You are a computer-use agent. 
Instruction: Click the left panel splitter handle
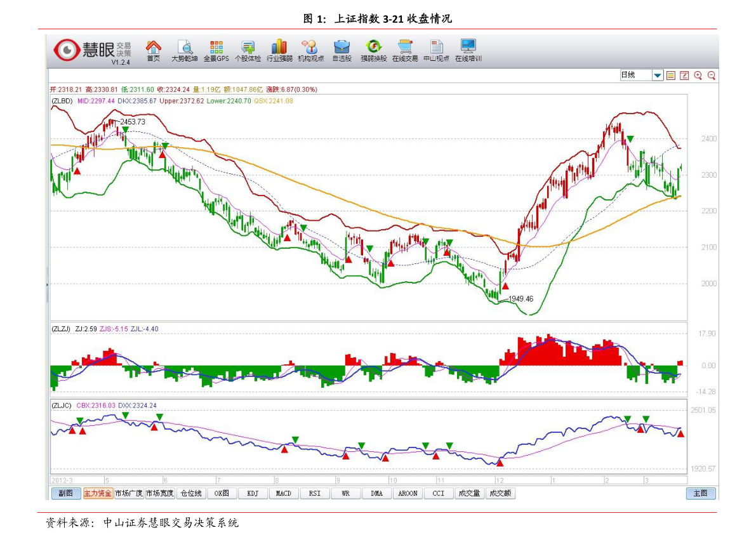coord(47,284)
